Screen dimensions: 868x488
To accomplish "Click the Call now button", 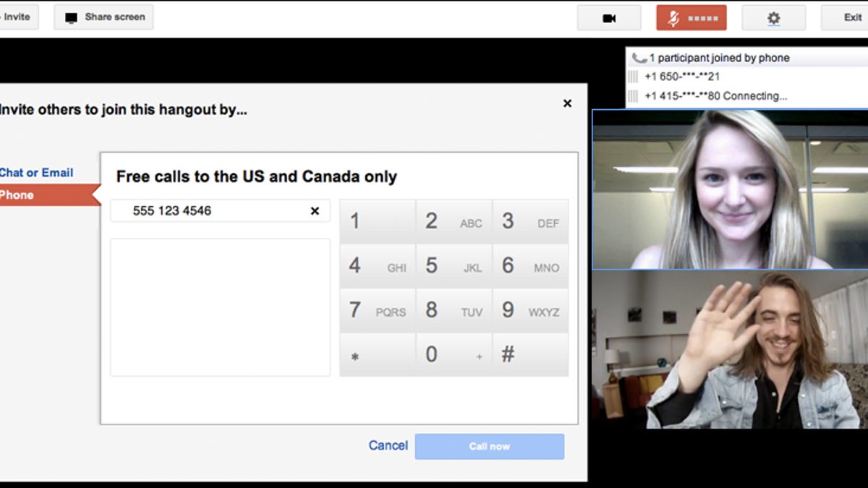I will pyautogui.click(x=490, y=446).
